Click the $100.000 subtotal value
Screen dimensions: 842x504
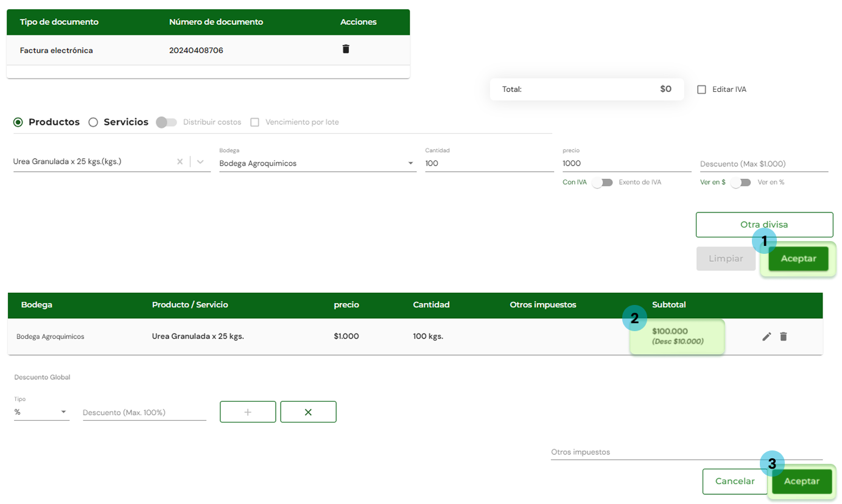[x=670, y=331]
